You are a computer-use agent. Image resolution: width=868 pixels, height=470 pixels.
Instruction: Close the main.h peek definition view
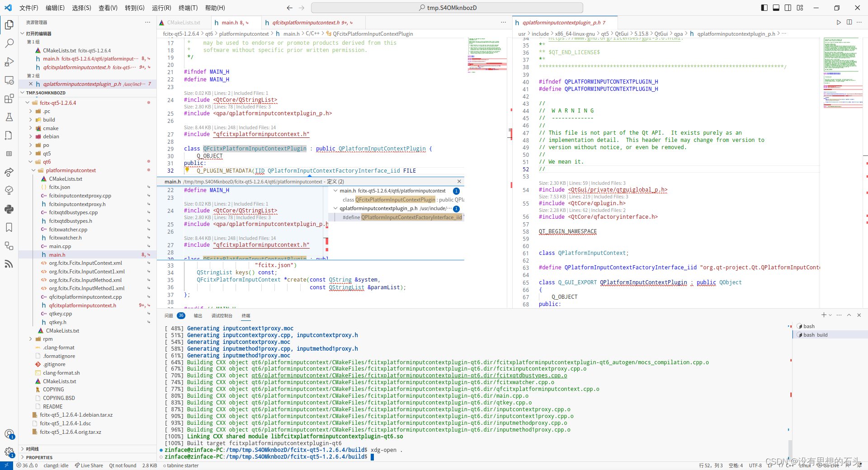pyautogui.click(x=459, y=181)
